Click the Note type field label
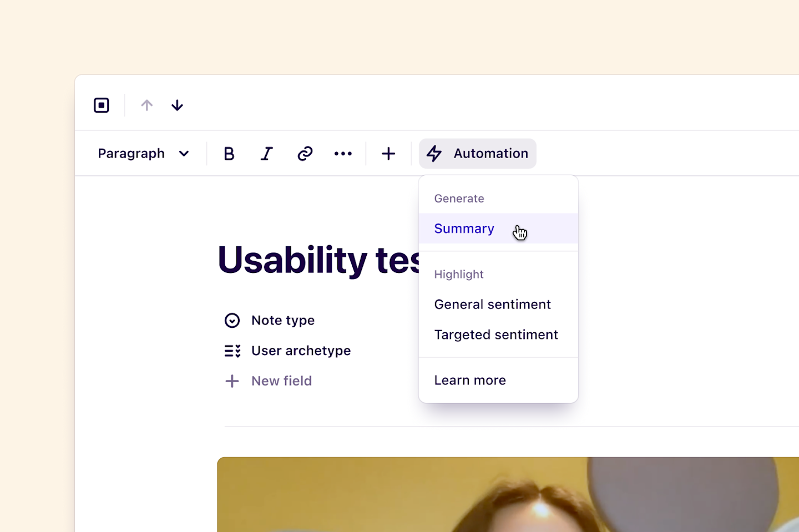 (283, 320)
